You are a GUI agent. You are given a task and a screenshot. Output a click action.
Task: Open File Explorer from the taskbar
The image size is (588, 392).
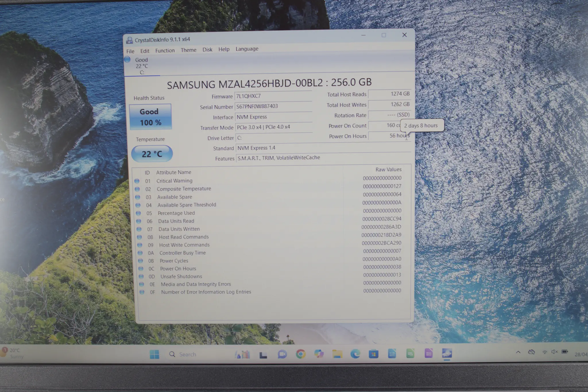click(337, 354)
